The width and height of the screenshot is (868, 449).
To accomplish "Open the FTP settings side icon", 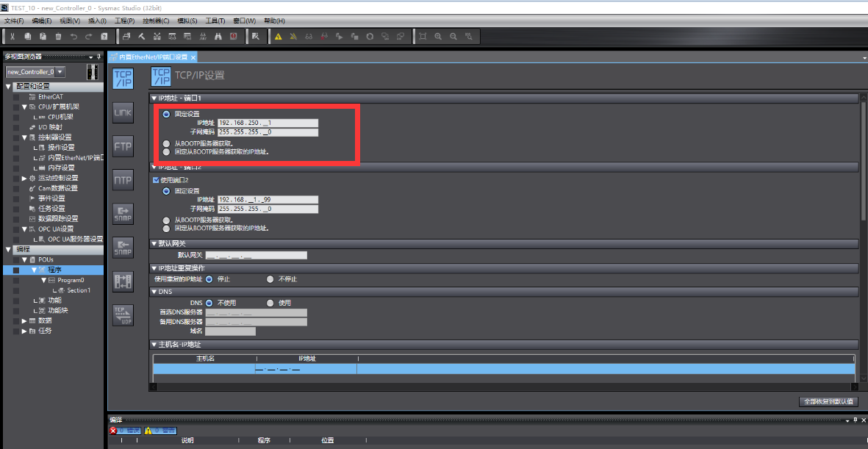I will (123, 146).
